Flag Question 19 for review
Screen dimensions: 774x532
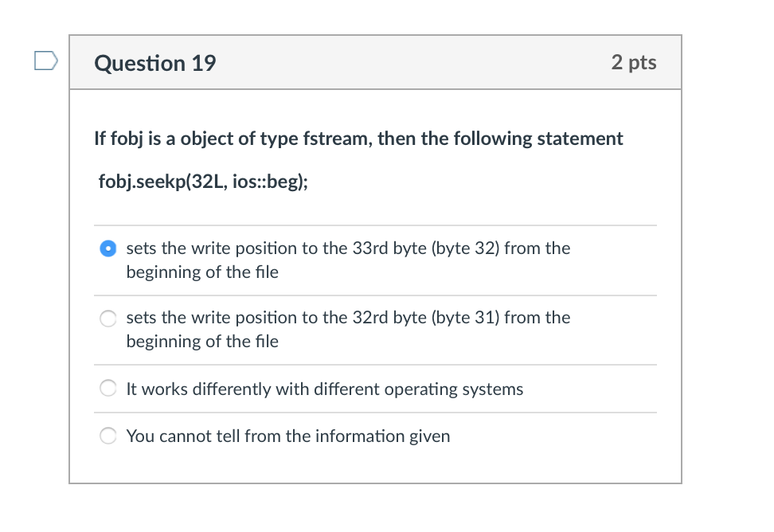click(x=46, y=61)
